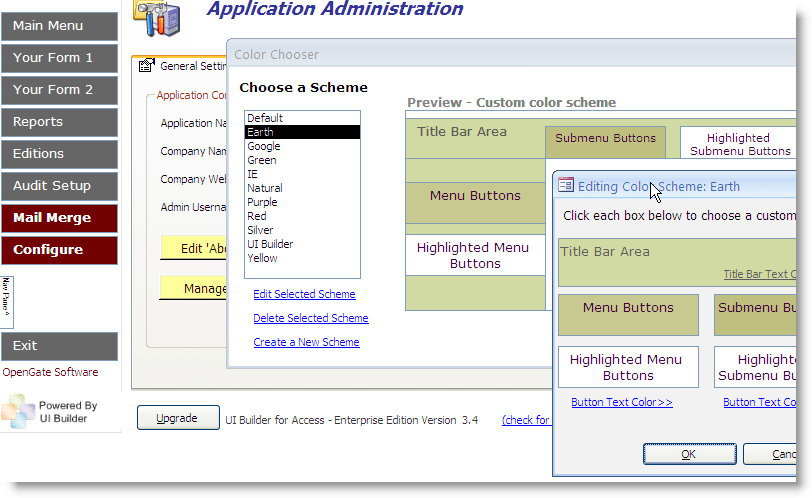Image resolution: width=812 pixels, height=498 pixels.
Task: Choose Highlighted Submenu Buttons color in editing dialog
Action: pyautogui.click(x=755, y=367)
